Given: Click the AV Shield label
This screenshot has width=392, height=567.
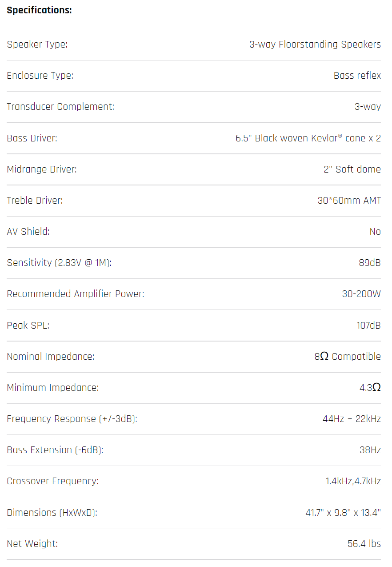Looking at the screenshot, I should [x=28, y=232].
